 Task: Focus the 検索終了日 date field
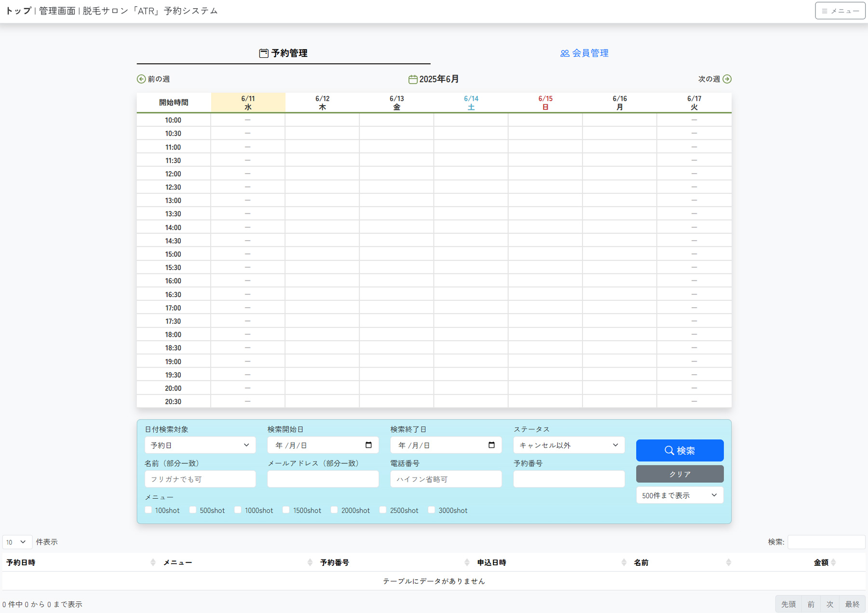(x=446, y=445)
